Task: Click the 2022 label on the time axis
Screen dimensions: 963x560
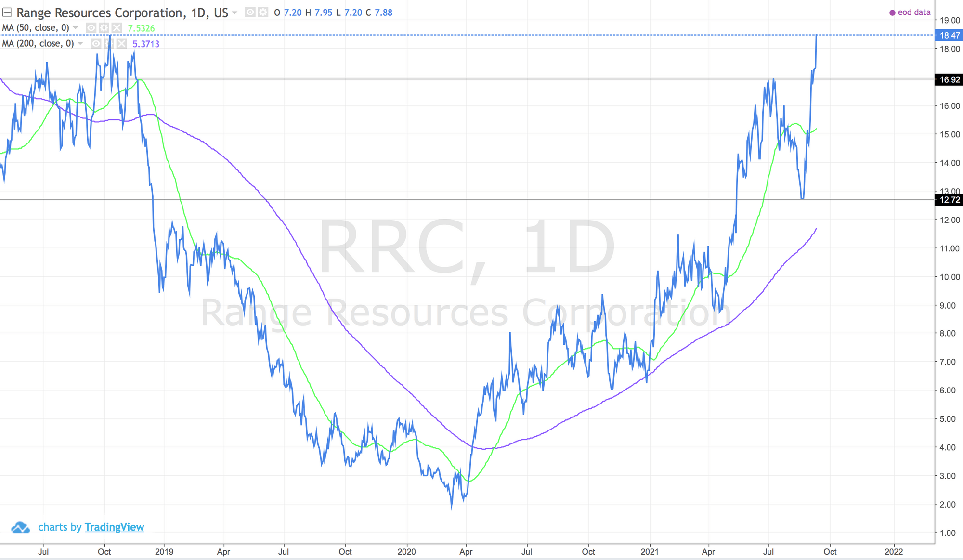Action: coord(894,552)
